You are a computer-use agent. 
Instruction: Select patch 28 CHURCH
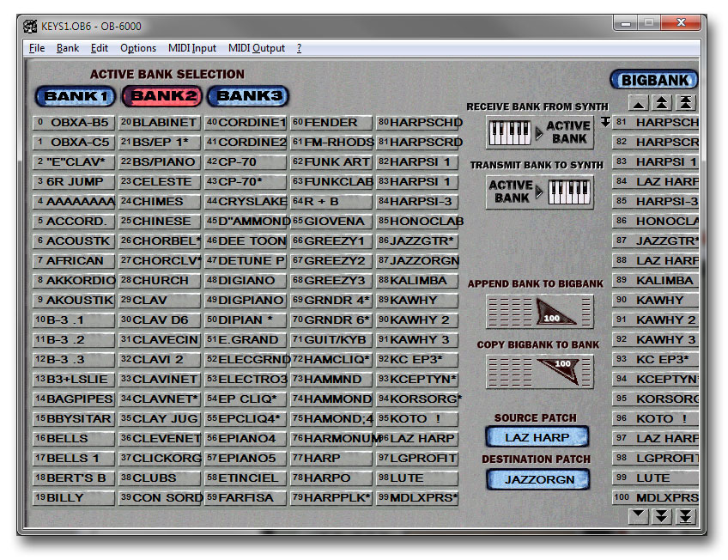click(x=160, y=281)
